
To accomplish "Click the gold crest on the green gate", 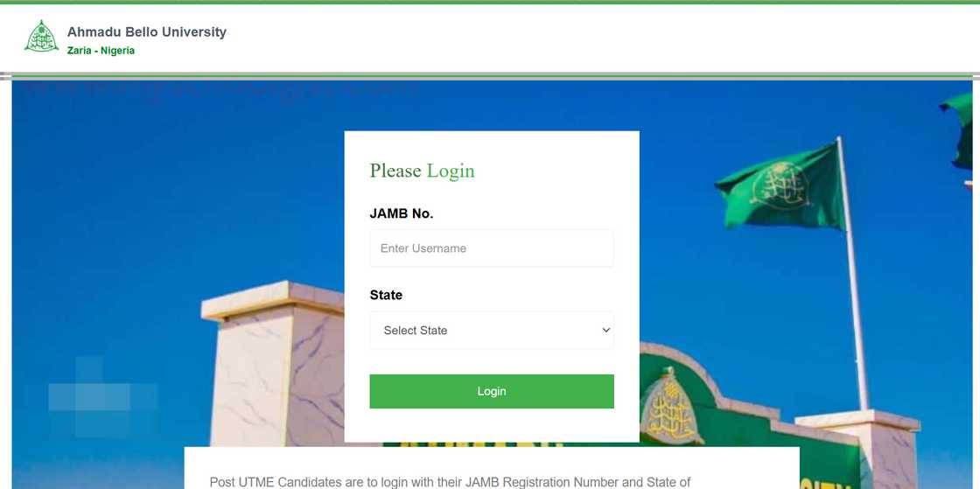I will [x=668, y=405].
